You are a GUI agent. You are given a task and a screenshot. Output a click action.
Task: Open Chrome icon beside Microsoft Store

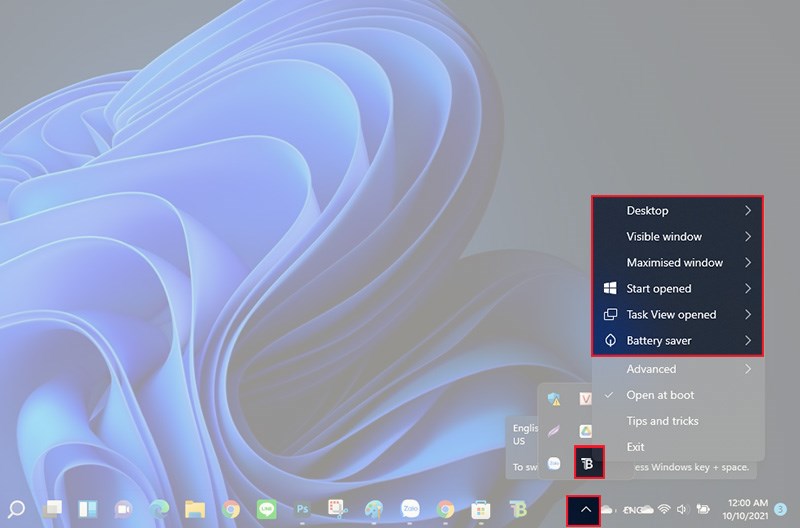click(445, 509)
